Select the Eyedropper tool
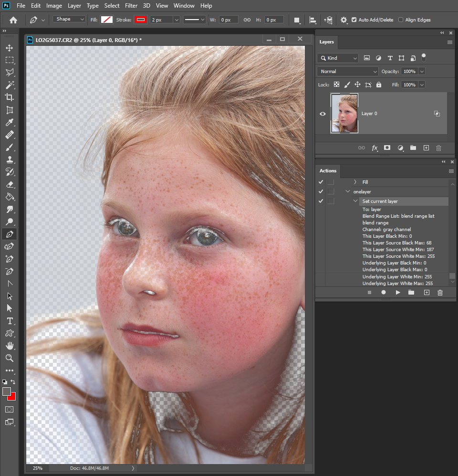 tap(10, 122)
